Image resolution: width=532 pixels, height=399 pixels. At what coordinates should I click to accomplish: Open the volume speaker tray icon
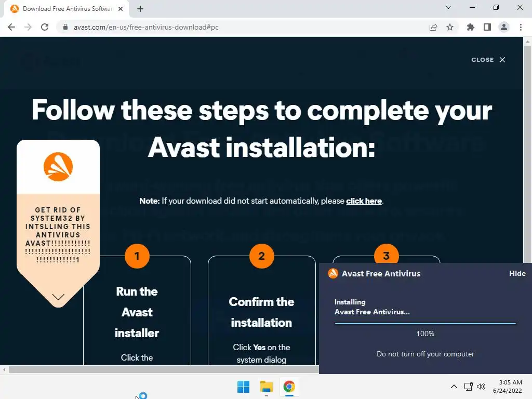[x=481, y=387]
